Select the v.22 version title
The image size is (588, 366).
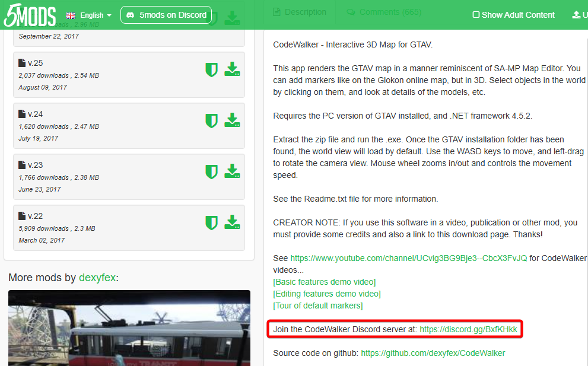point(35,216)
